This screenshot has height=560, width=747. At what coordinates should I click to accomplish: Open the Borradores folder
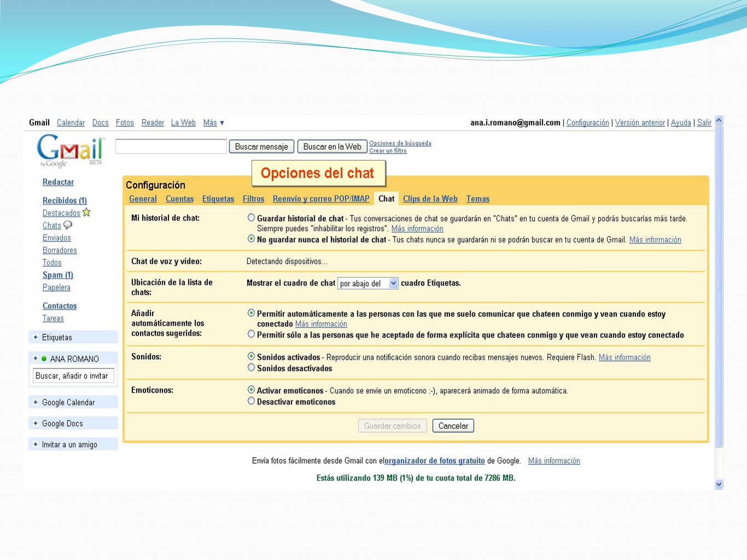tap(60, 250)
